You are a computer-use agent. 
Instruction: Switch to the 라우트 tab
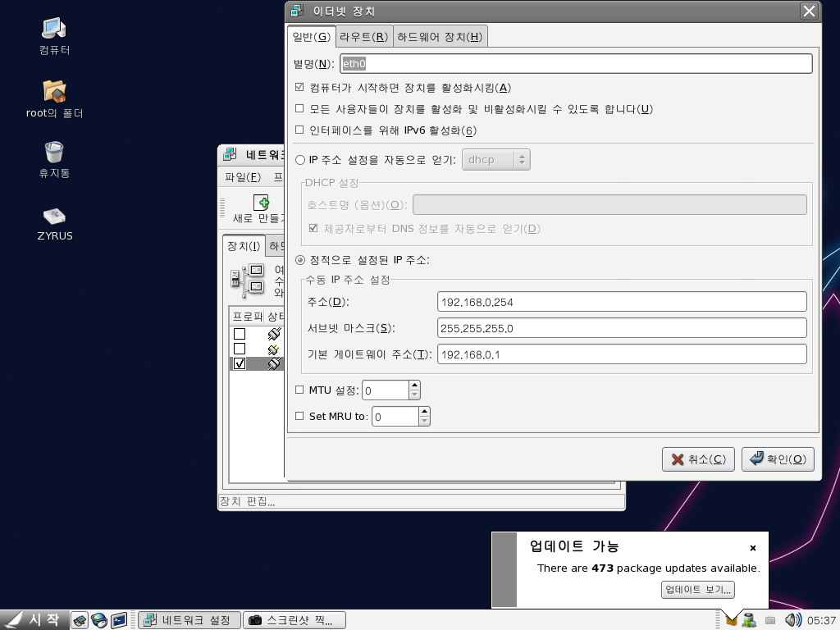(363, 37)
